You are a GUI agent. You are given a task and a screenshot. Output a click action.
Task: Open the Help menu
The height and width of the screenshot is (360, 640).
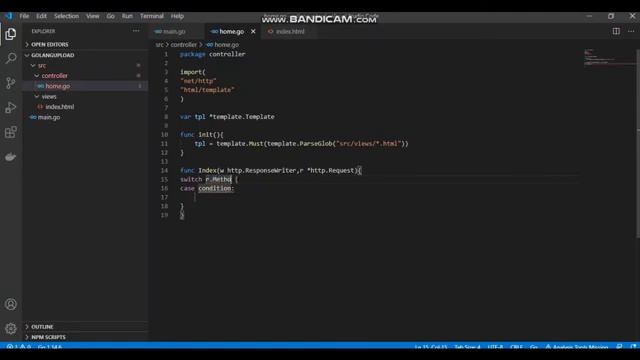click(x=177, y=16)
